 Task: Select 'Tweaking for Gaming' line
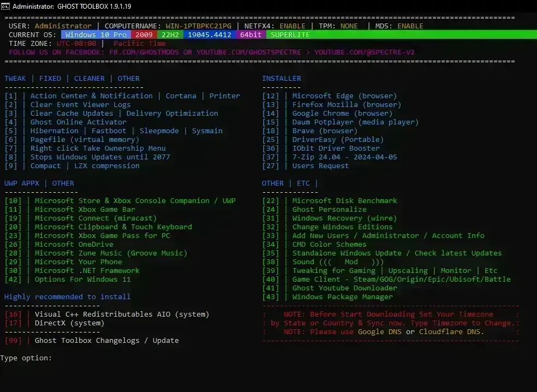click(380, 271)
